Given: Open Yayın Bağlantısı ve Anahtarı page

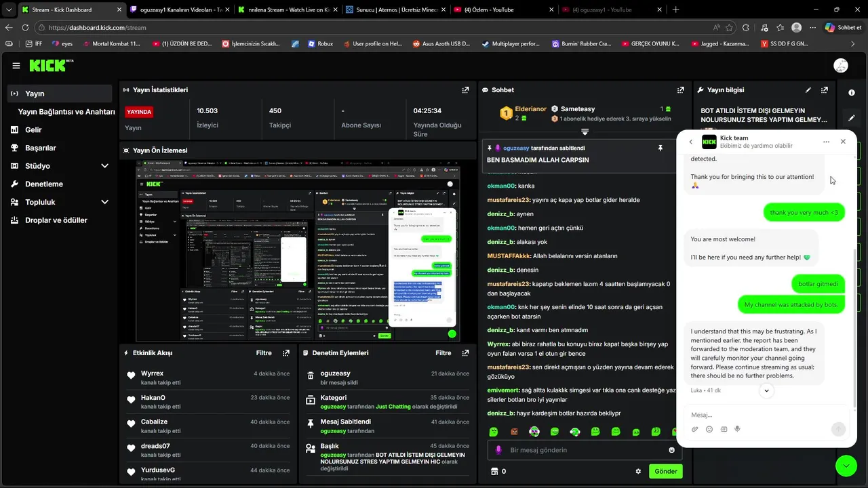Looking at the screenshot, I should point(66,112).
